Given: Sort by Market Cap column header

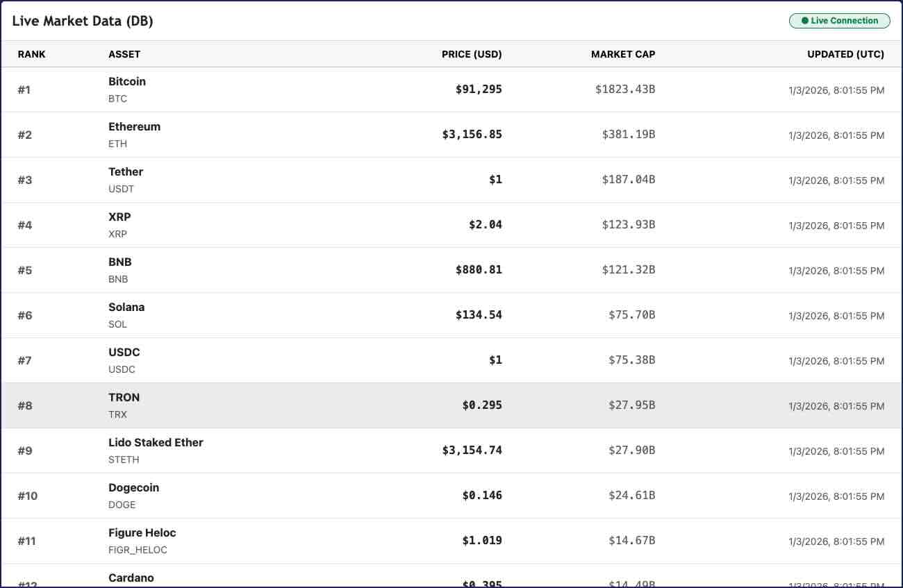Looking at the screenshot, I should click(x=622, y=54).
